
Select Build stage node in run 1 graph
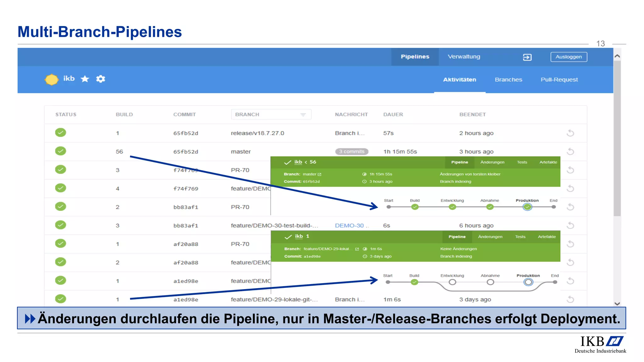414,282
